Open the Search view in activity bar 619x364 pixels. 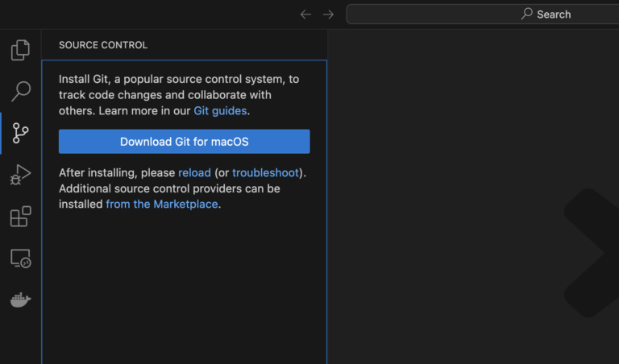click(20, 91)
